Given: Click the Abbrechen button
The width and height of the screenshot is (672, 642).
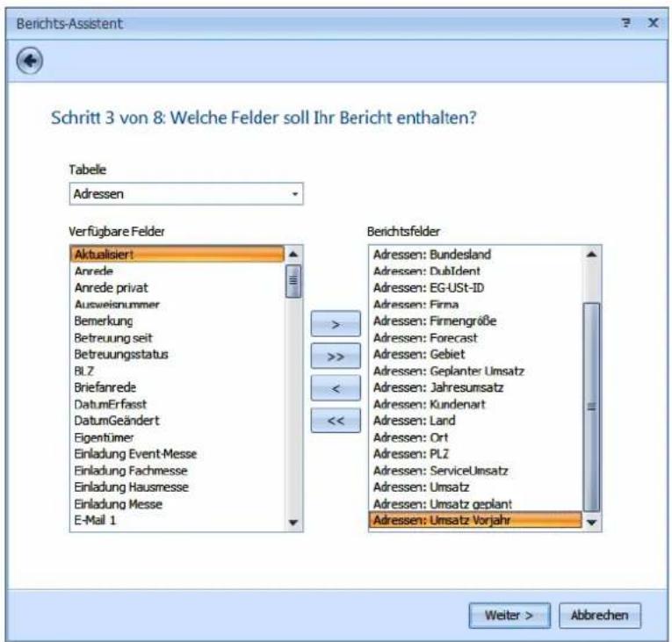Looking at the screenshot, I should (600, 616).
